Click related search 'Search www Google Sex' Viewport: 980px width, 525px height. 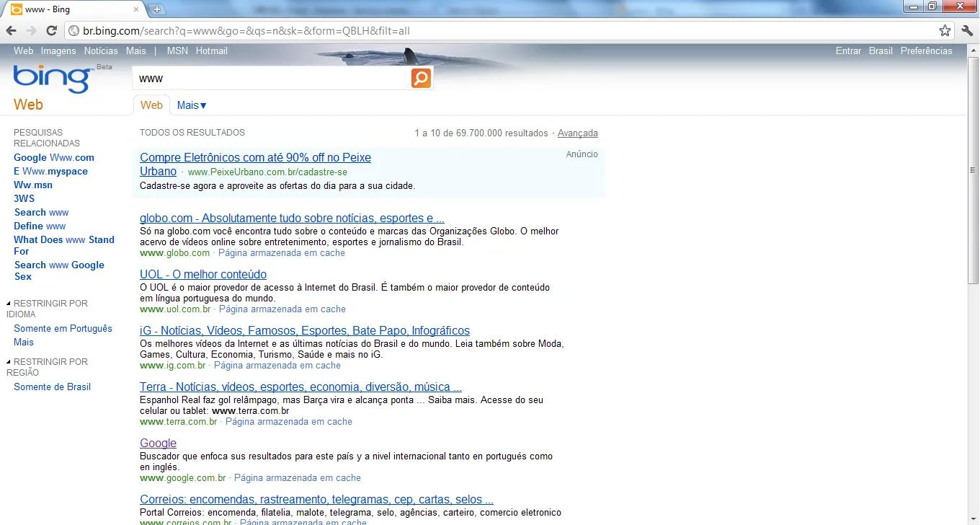pyautogui.click(x=59, y=271)
